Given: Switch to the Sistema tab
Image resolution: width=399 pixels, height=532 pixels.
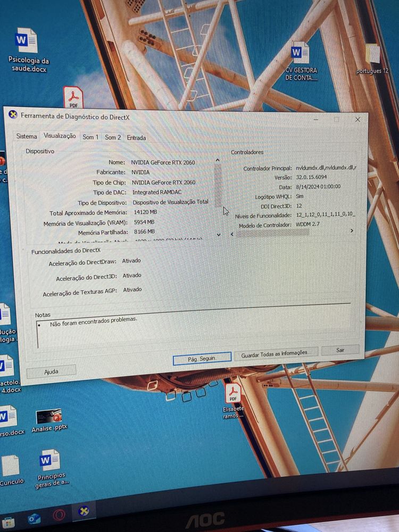Looking at the screenshot, I should 27,136.
